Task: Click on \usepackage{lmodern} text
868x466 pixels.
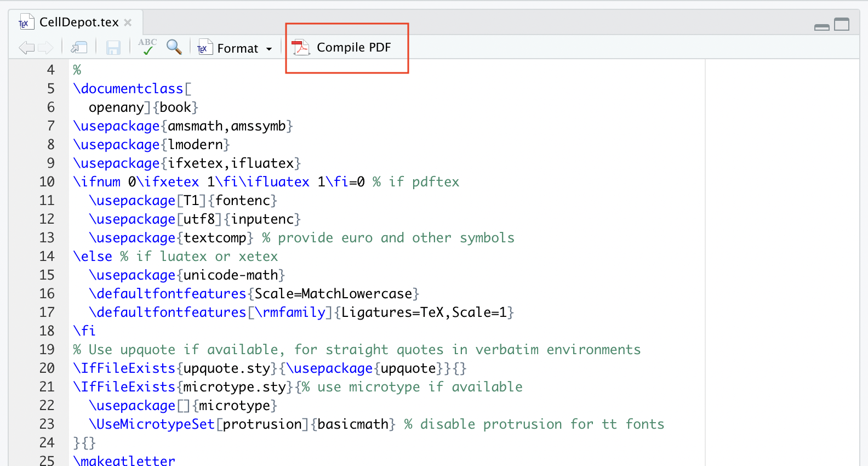Action: click(151, 145)
